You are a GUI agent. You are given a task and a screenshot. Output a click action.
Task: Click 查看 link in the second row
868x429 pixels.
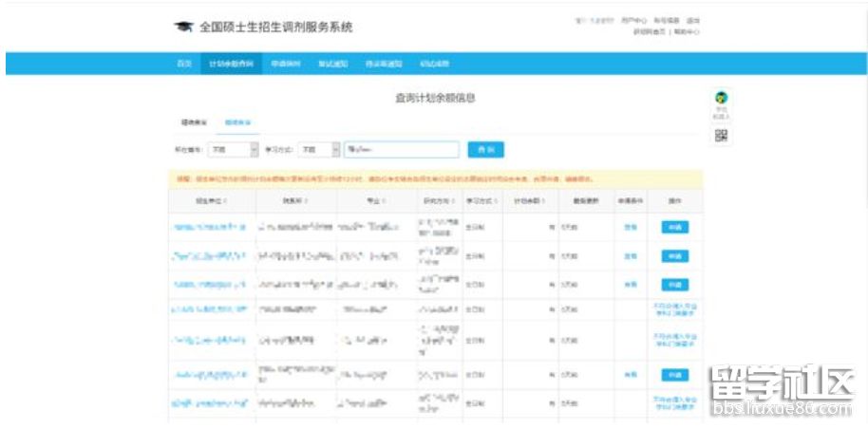pos(630,256)
